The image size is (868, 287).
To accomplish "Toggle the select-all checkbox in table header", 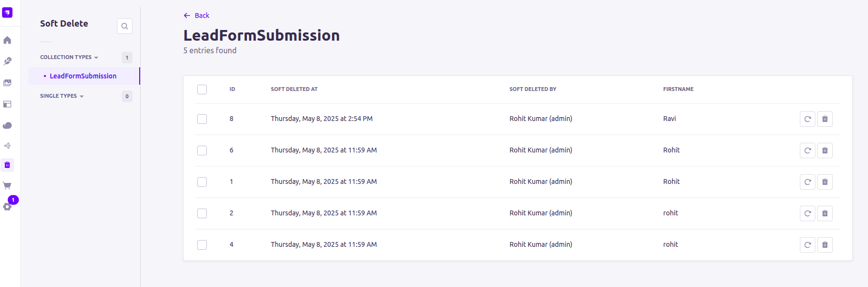I will coord(202,90).
